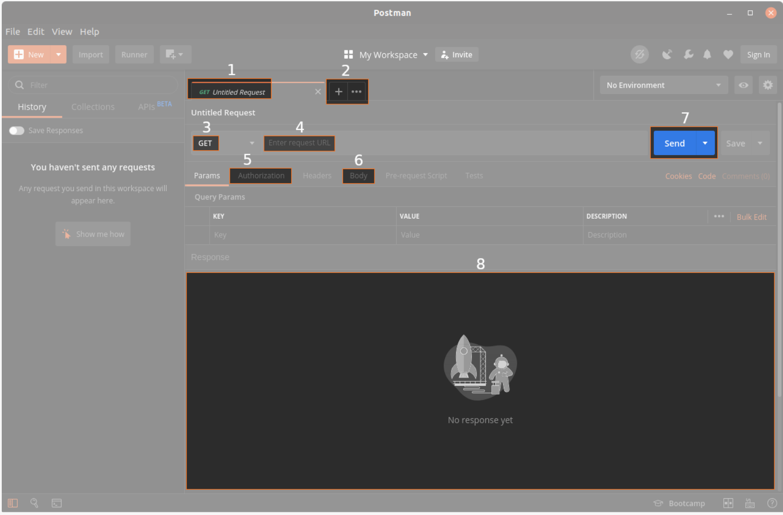Open the File menu
This screenshot has width=783, height=515.
click(x=12, y=31)
